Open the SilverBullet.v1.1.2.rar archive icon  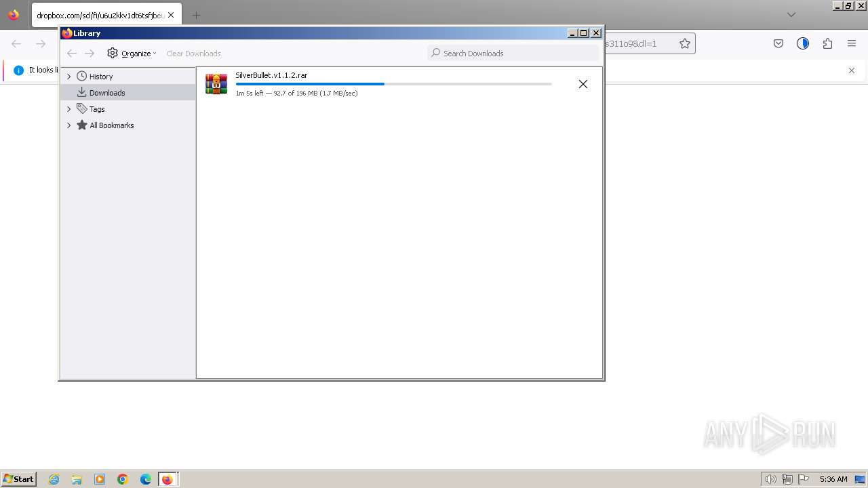pos(216,84)
